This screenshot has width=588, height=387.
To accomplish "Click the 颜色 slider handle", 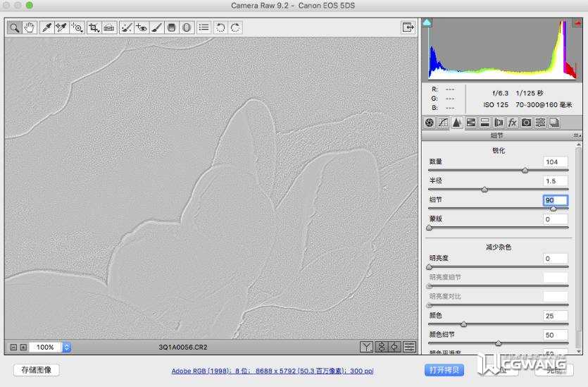I will (464, 324).
